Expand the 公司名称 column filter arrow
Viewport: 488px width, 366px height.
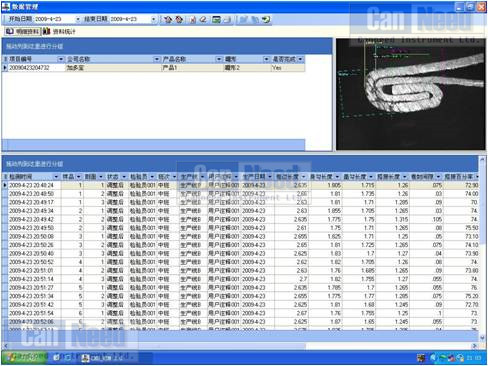(x=156, y=59)
